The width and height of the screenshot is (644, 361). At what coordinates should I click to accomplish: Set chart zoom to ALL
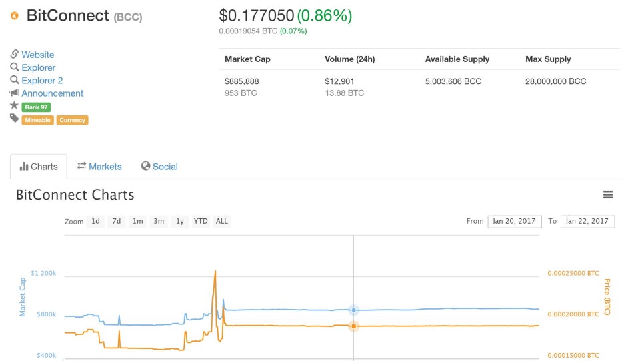[222, 222]
